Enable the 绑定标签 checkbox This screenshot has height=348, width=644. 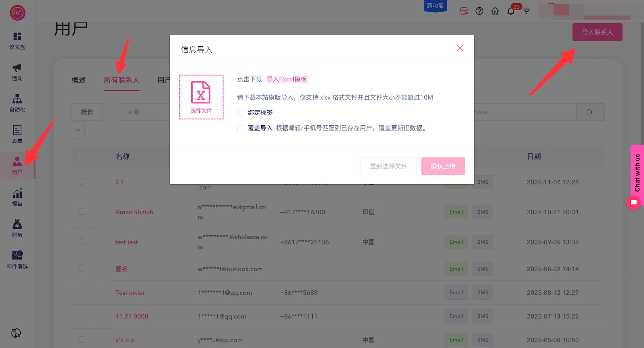pos(240,113)
